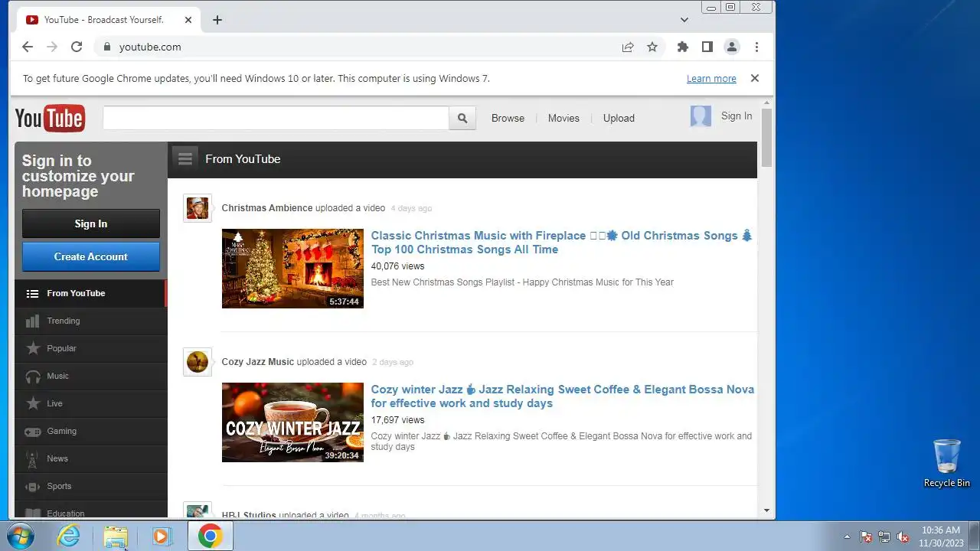Open Windows Media Player from taskbar
Image resolution: width=980 pixels, height=551 pixels.
(x=161, y=536)
